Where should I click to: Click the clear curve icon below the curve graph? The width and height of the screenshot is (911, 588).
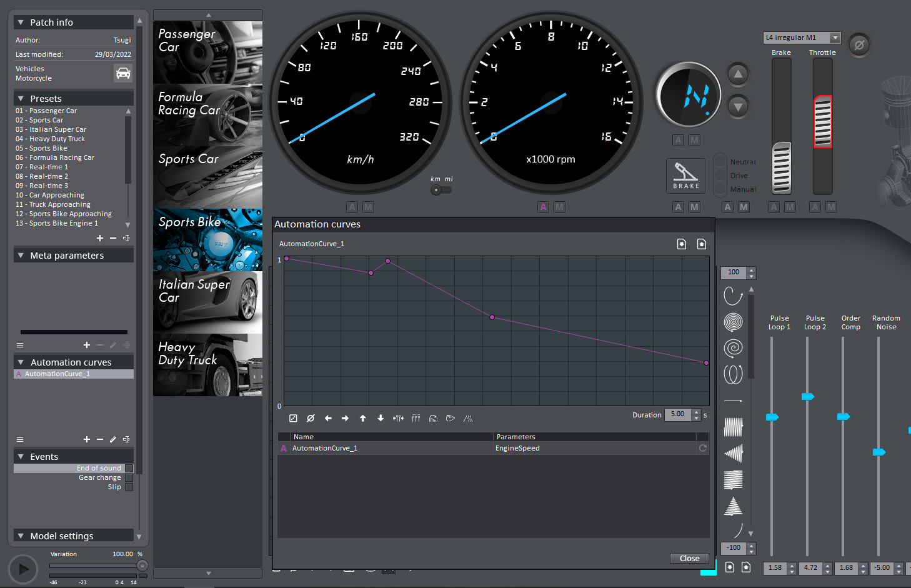point(311,419)
